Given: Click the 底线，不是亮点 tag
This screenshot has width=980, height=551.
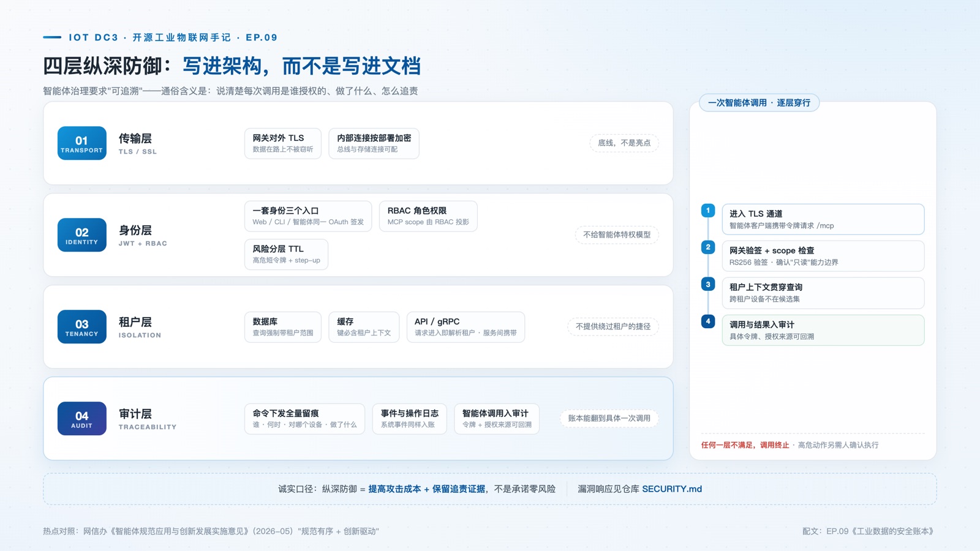Looking at the screenshot, I should pos(624,143).
